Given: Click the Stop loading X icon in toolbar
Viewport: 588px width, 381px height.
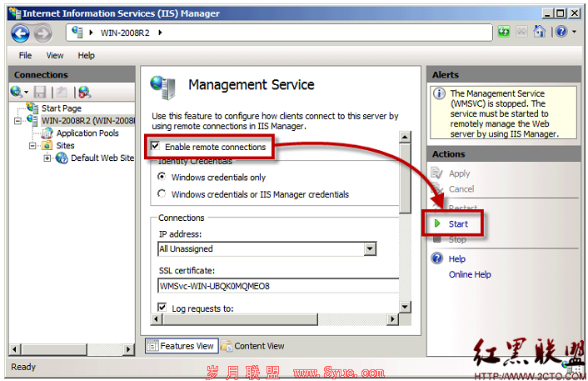Looking at the screenshot, I should click(x=521, y=32).
